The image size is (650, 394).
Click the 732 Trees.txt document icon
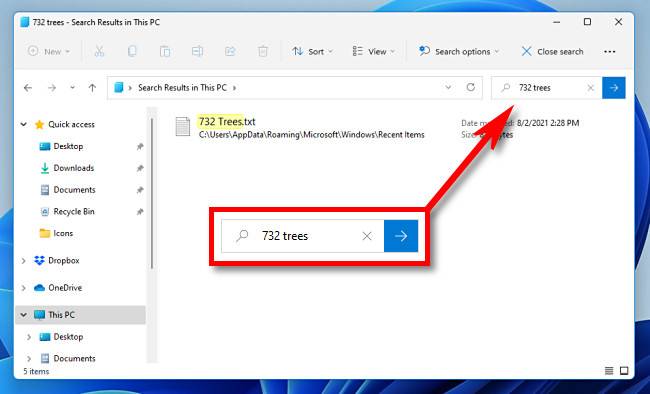click(182, 126)
